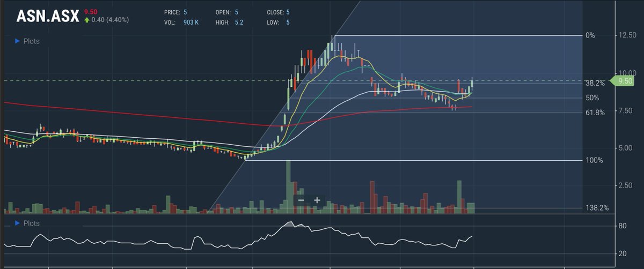644x269 pixels.
Task: Click the VOL 903 K value
Action: (191, 23)
